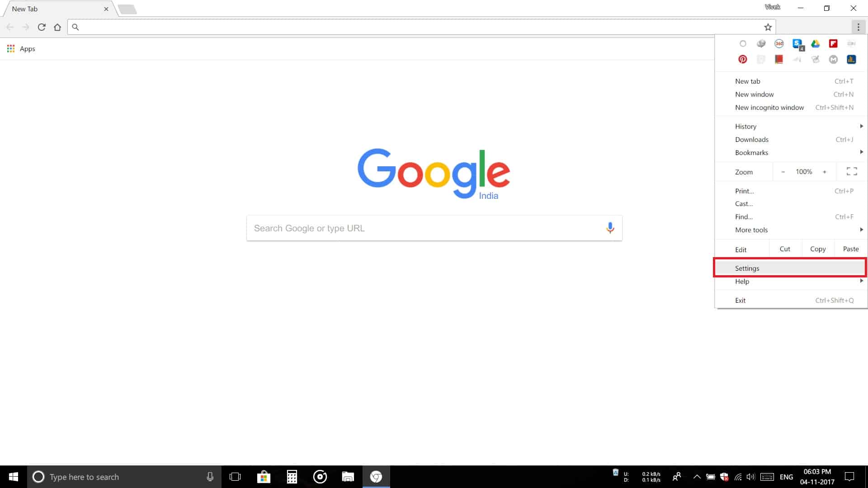Screen dimensions: 868x488
Task: Click the Apps shortcut in bookmarks bar
Action: [21, 48]
